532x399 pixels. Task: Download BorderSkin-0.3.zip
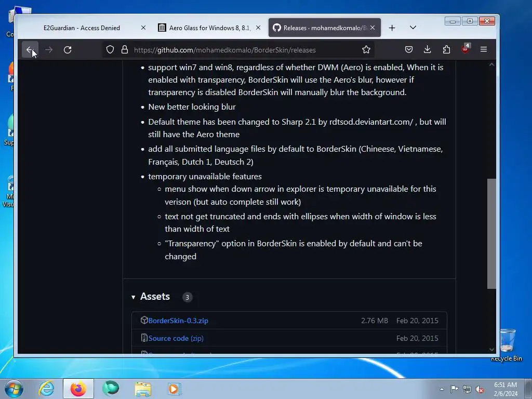click(x=178, y=321)
